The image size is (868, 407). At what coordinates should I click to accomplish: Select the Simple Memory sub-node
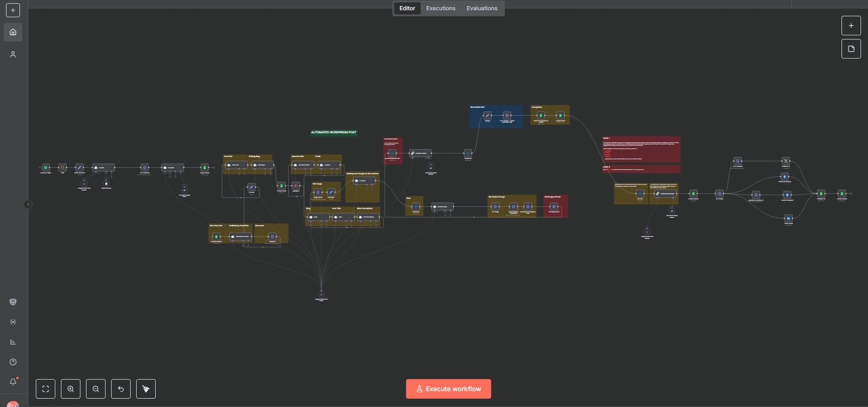106,184
